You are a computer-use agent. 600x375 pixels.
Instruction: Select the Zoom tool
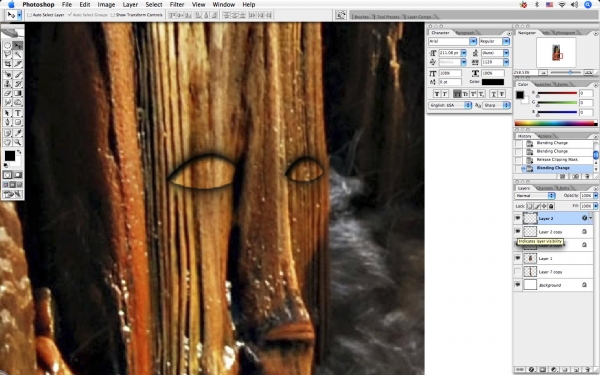[x=18, y=142]
